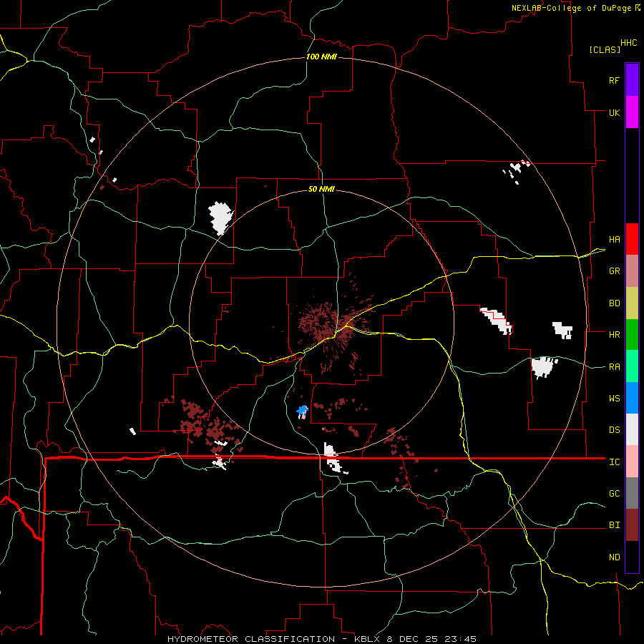The width and height of the screenshot is (644, 644).
Task: Click the GR legend color swatch
Action: tap(632, 271)
